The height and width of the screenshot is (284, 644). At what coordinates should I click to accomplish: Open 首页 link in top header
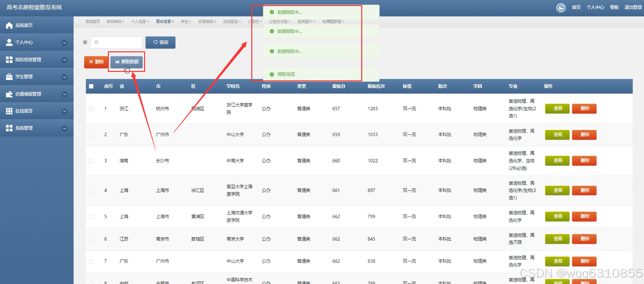(576, 7)
